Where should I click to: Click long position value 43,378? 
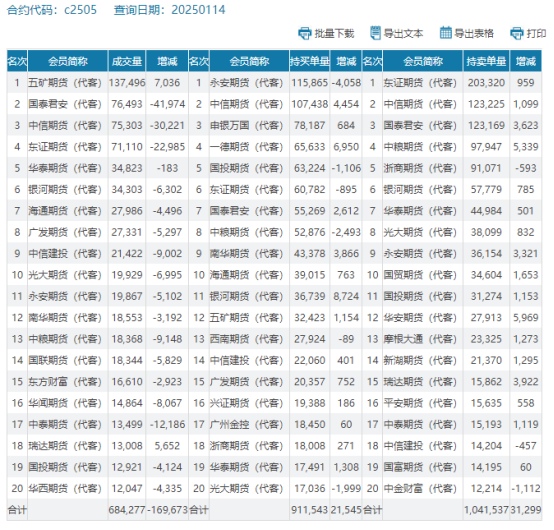coord(310,254)
